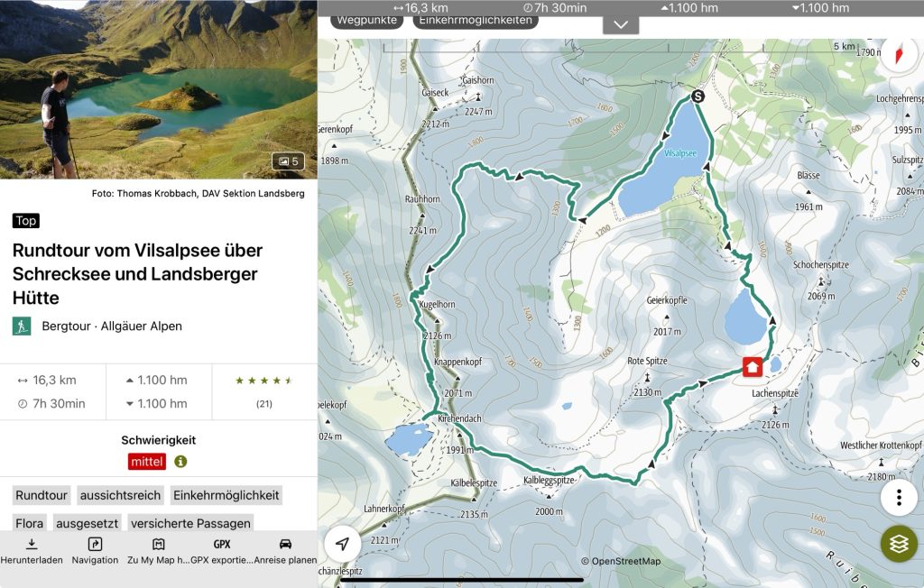Image resolution: width=924 pixels, height=588 pixels.
Task: Expand the panel with the chevron-down handle
Action: [x=621, y=25]
